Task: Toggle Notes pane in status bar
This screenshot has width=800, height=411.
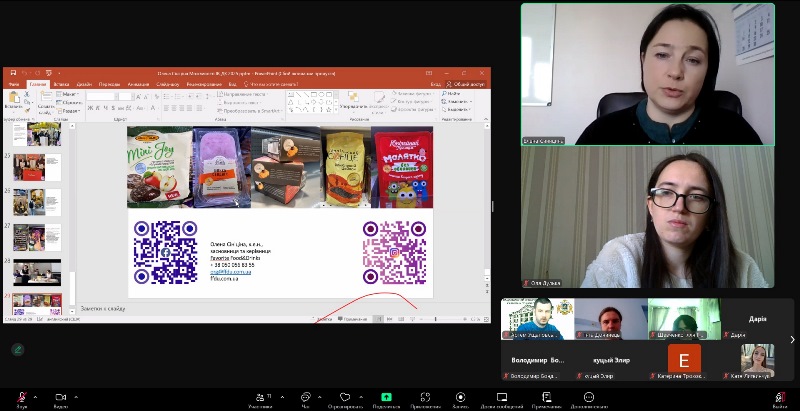Action: [321, 319]
